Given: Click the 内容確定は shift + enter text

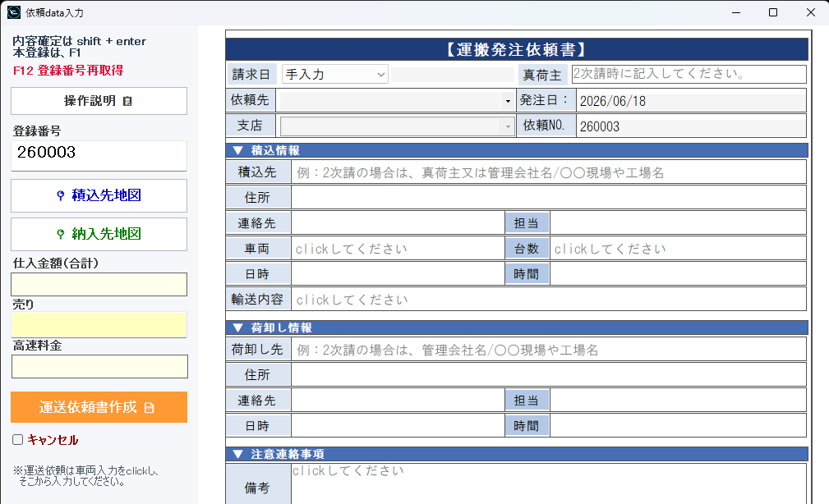Looking at the screenshot, I should pos(80,41).
